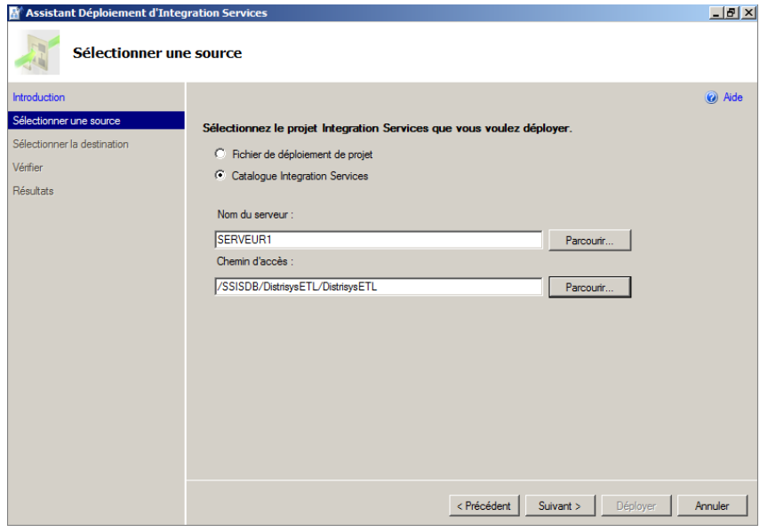Click the wizard system icon in title bar
The width and height of the screenshot is (760, 532).
[x=13, y=12]
